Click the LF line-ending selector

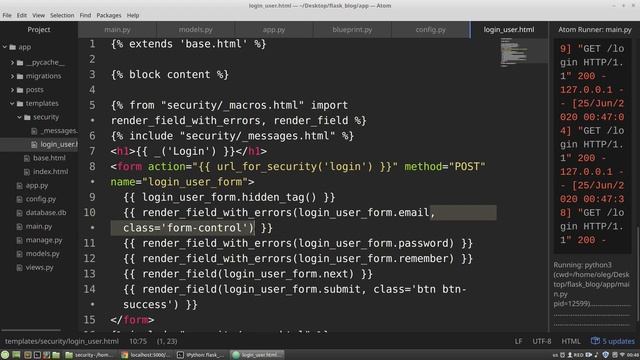point(518,341)
